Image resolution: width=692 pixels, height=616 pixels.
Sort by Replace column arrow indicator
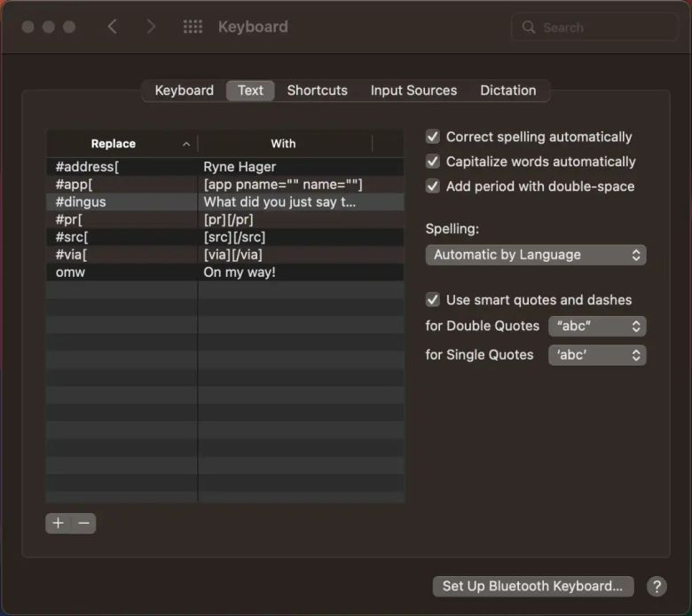tap(186, 144)
